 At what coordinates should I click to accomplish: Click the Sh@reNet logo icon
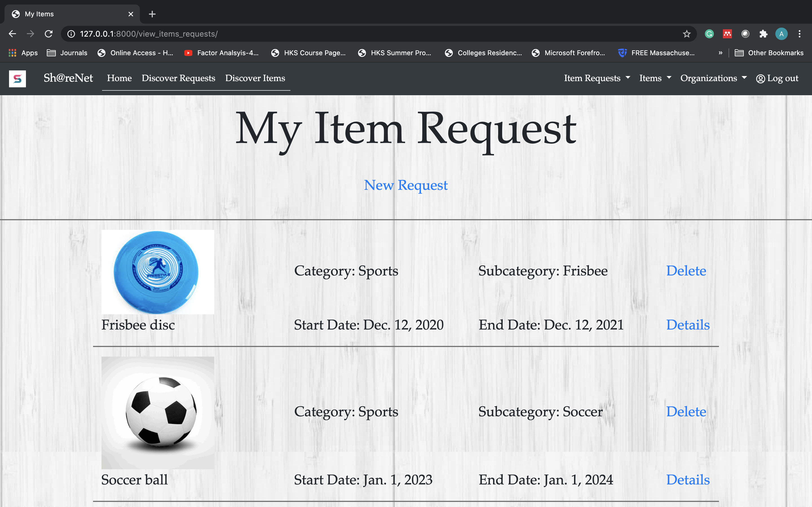tap(17, 79)
